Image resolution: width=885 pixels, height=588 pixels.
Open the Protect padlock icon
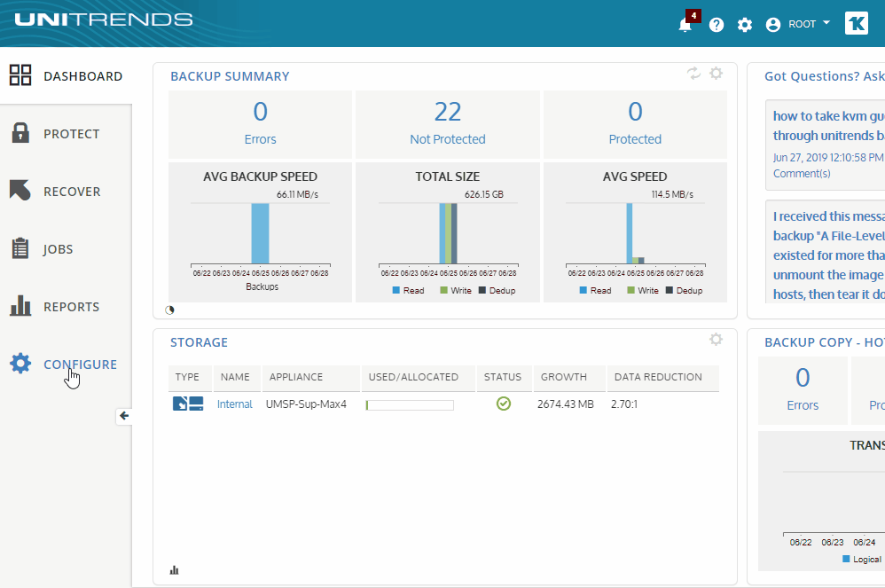point(20,133)
